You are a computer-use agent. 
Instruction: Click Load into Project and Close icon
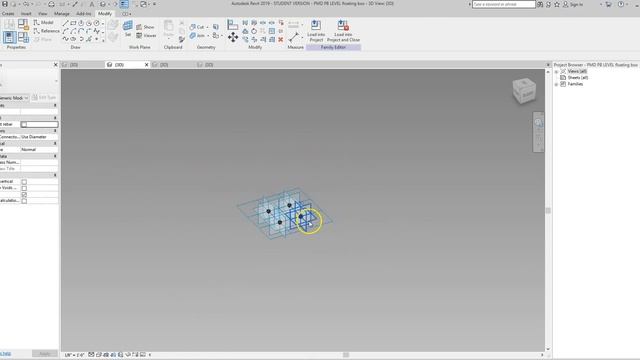click(x=343, y=25)
